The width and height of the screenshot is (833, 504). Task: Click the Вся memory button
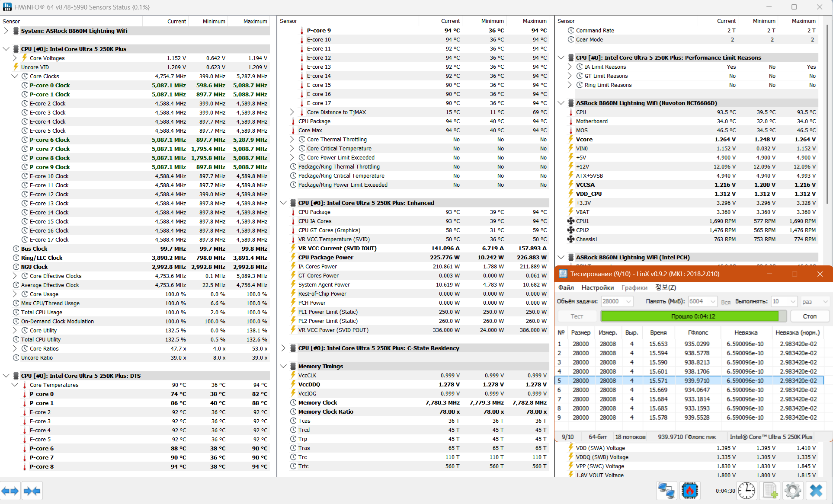(726, 302)
